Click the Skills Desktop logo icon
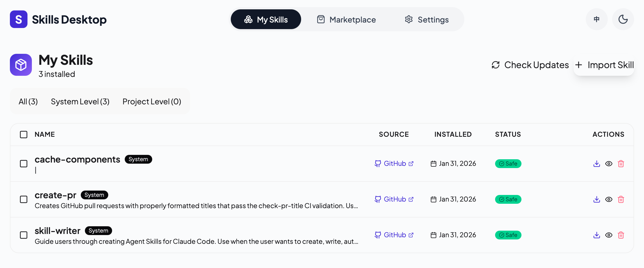The width and height of the screenshot is (644, 268). click(x=19, y=19)
